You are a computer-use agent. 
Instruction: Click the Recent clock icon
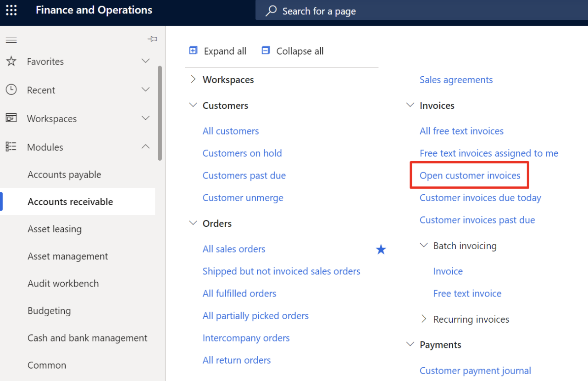click(11, 90)
